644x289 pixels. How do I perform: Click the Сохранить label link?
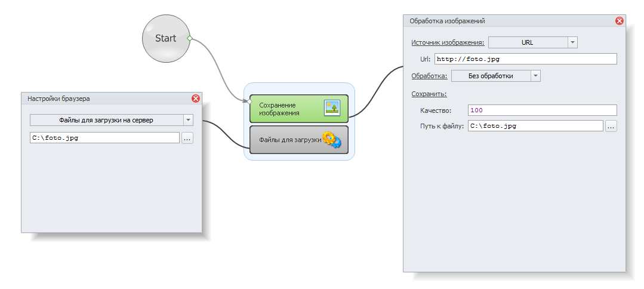pos(429,94)
